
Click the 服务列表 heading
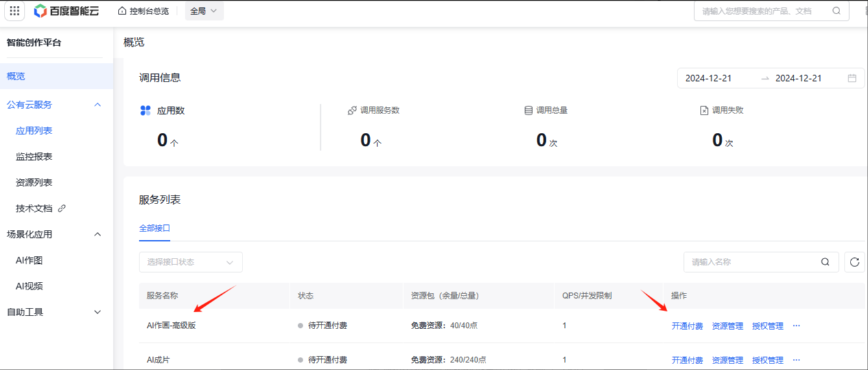click(x=159, y=200)
